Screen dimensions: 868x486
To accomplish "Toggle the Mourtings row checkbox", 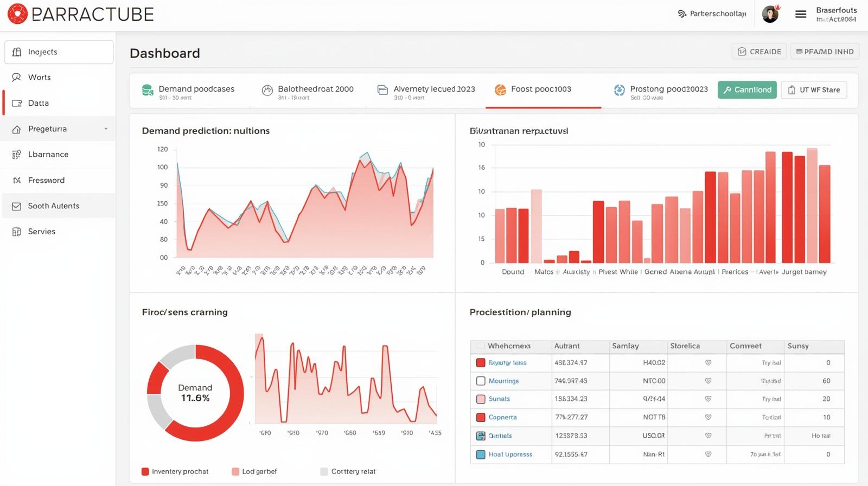I will [481, 381].
